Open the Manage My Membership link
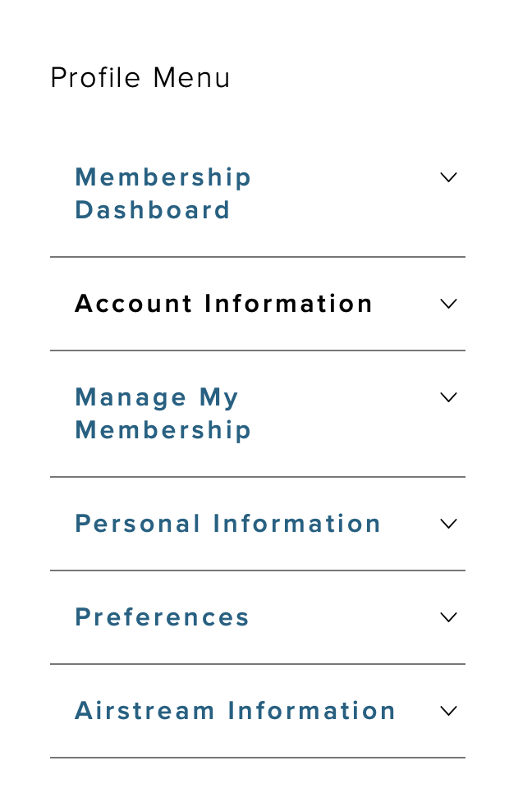 (163, 414)
